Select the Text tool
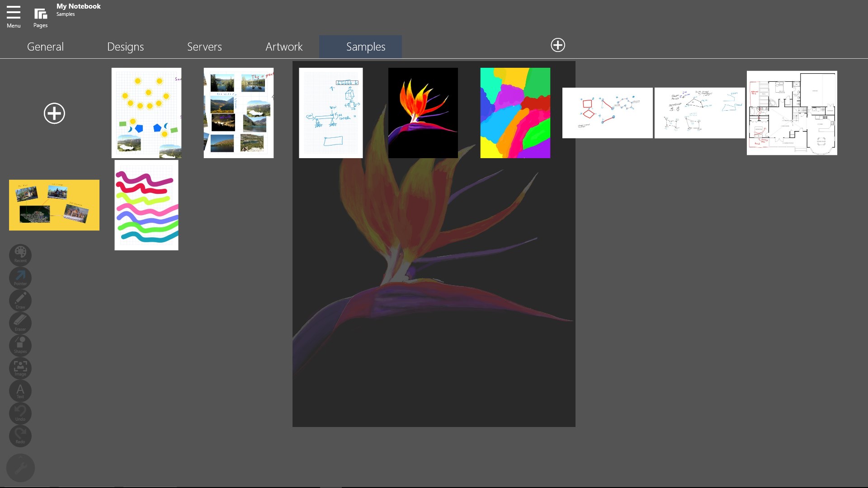This screenshot has height=488, width=868. (x=20, y=390)
